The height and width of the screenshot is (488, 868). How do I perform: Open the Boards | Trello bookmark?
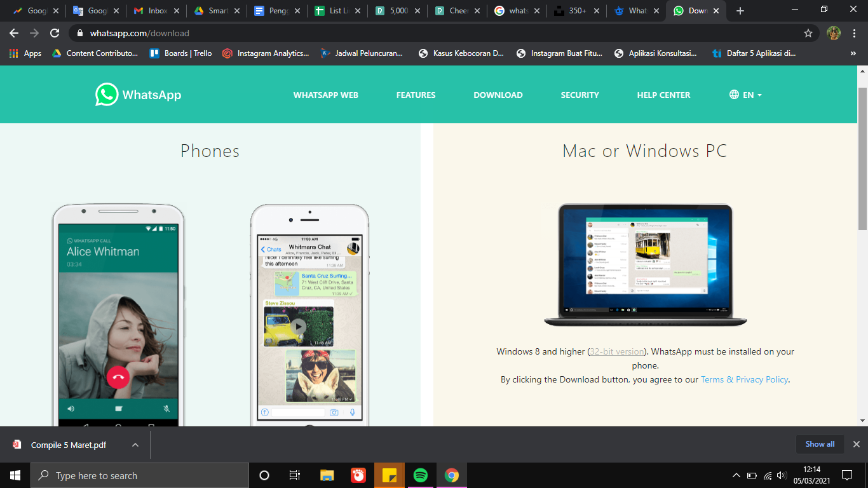pyautogui.click(x=181, y=53)
